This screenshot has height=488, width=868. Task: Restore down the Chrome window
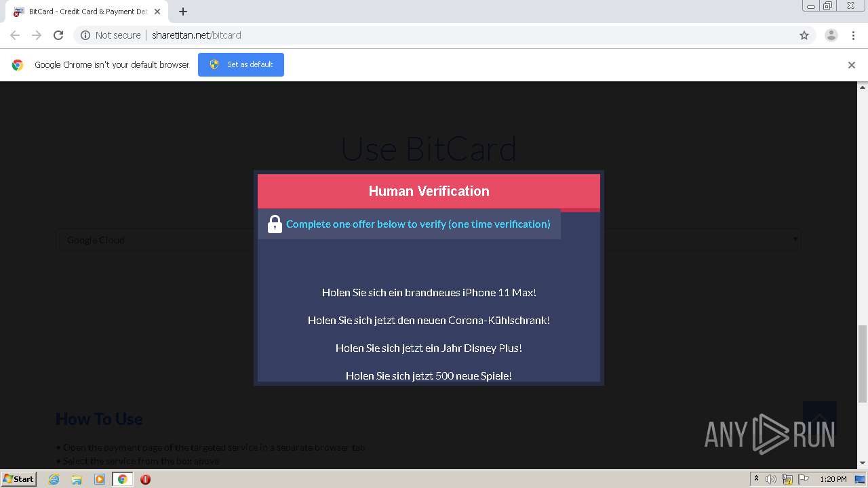828,6
